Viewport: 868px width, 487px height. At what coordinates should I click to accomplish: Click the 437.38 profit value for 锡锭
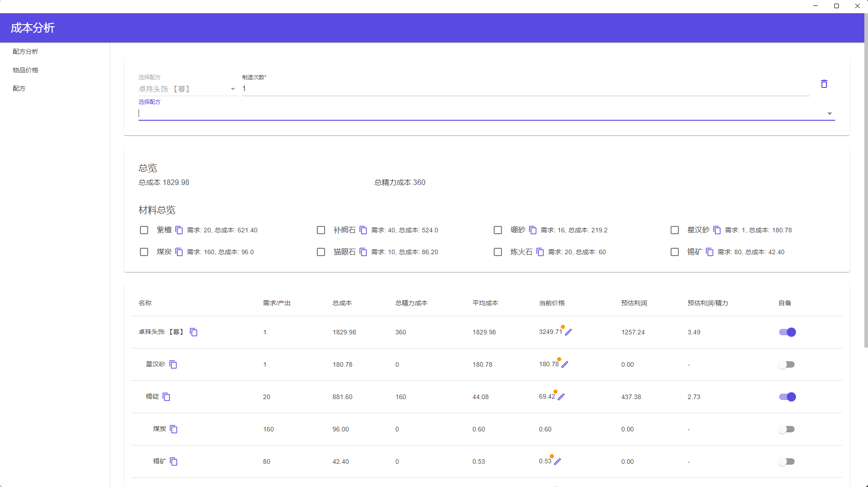pos(631,397)
